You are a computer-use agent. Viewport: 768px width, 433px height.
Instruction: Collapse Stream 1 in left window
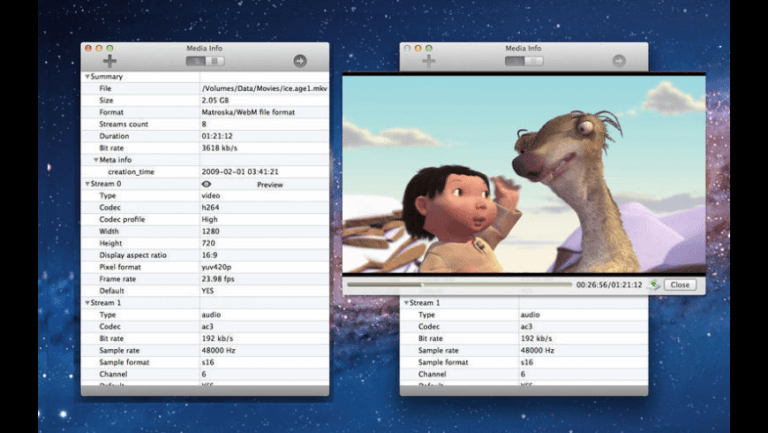(87, 302)
